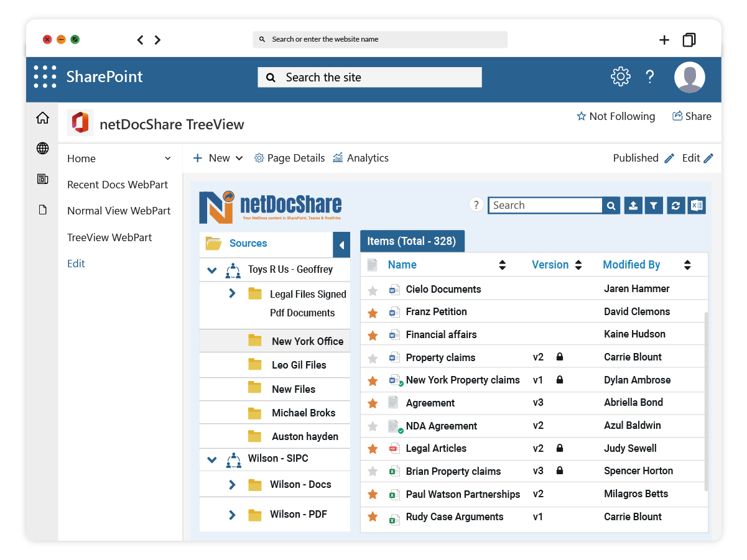Click the search magnifier button
This screenshot has height=560, width=747.
(611, 206)
